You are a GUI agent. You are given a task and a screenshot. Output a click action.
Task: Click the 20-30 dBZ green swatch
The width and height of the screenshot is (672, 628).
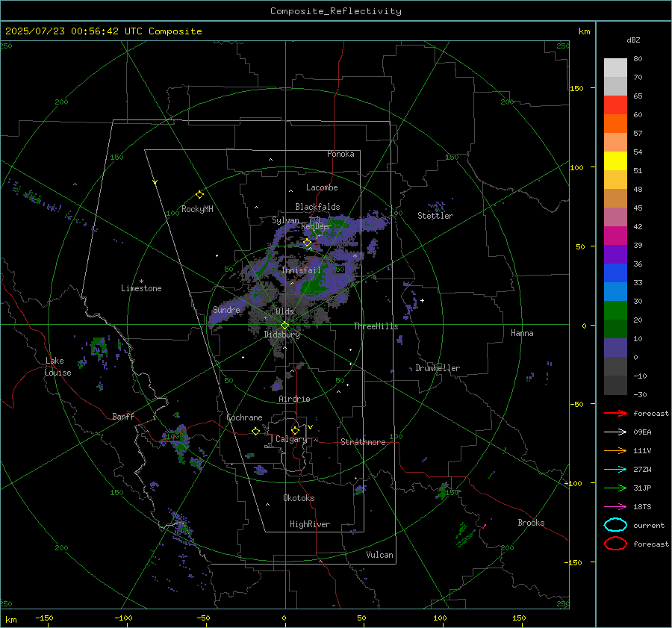click(615, 311)
